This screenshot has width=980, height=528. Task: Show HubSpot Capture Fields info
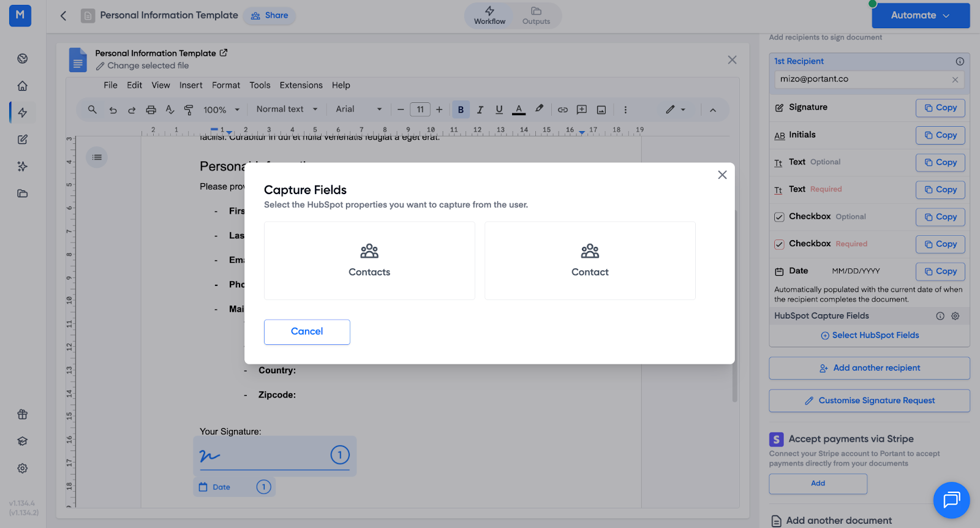(940, 316)
